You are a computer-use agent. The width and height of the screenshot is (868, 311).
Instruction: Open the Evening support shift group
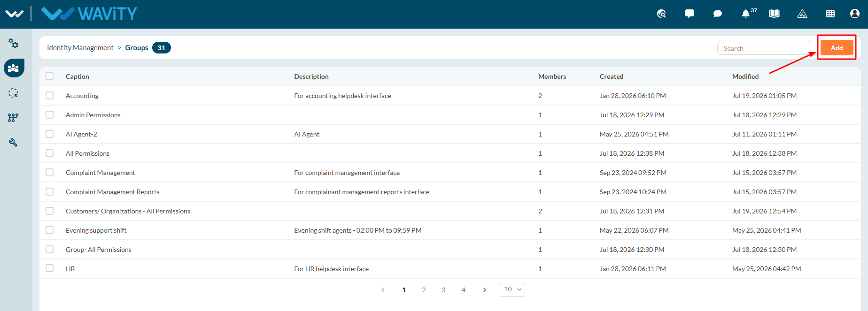pos(96,230)
